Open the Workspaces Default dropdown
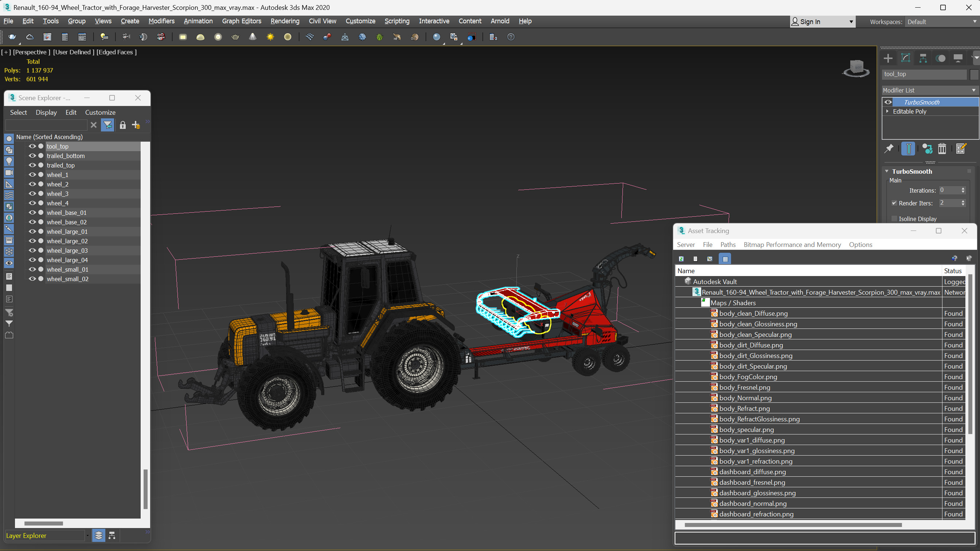This screenshot has height=551, width=980. point(942,22)
